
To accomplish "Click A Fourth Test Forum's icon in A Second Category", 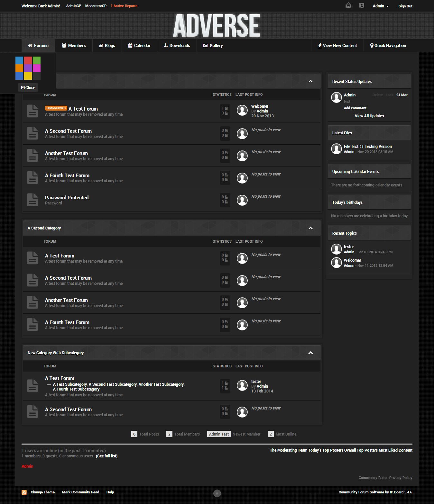I will [x=32, y=325].
